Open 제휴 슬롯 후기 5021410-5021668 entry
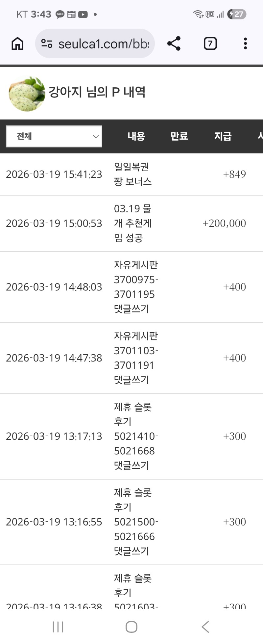263x644 pixels. pos(135,436)
